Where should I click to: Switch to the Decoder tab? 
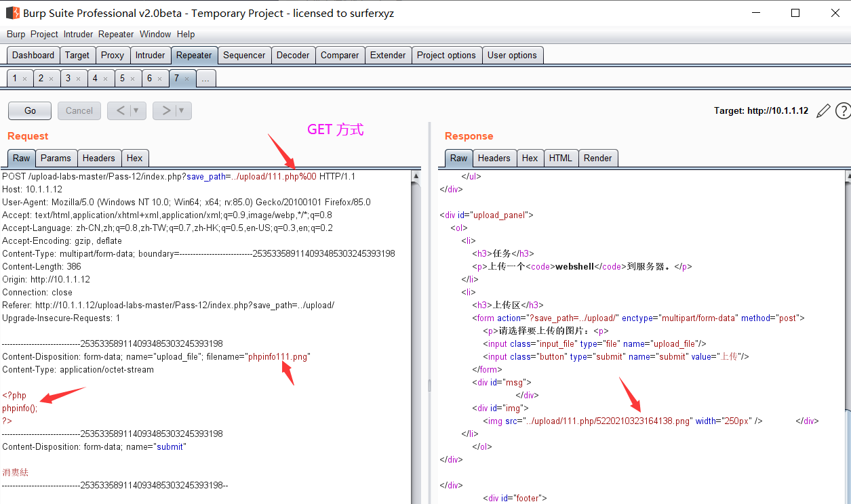click(x=293, y=56)
